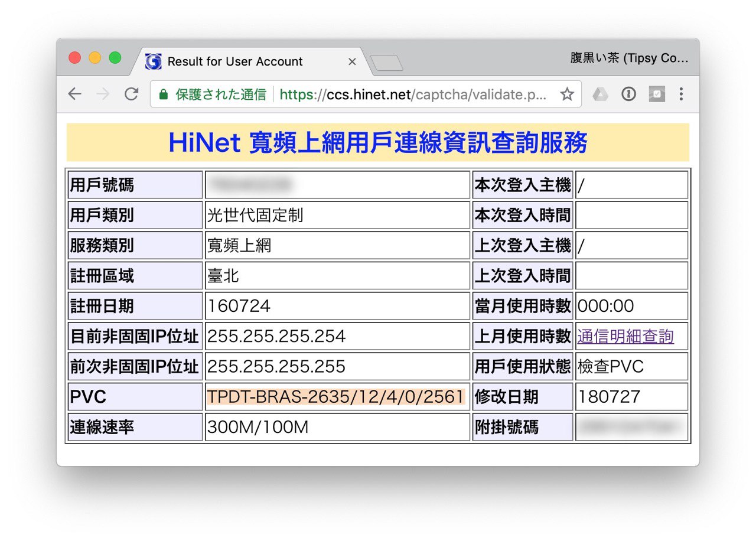
Task: Click the PVC label cell
Action: (135, 397)
